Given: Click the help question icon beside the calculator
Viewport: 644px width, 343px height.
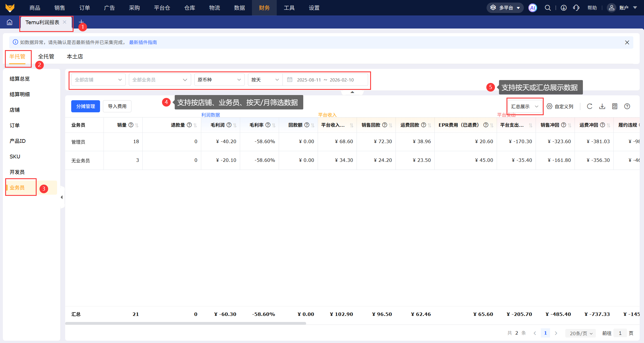Looking at the screenshot, I should pos(627,106).
